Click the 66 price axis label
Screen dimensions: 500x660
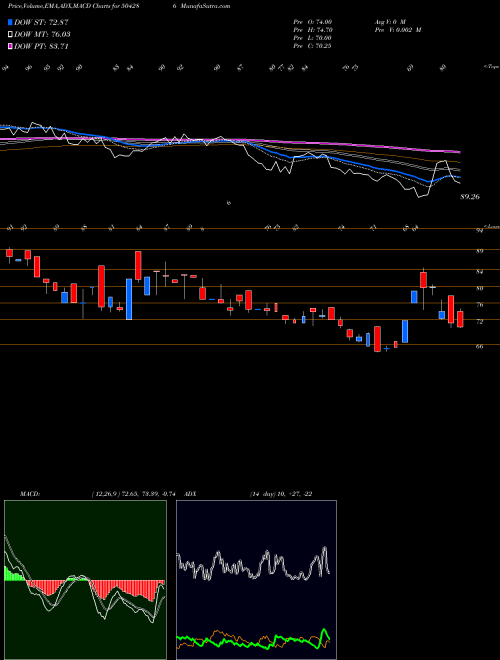[480, 346]
